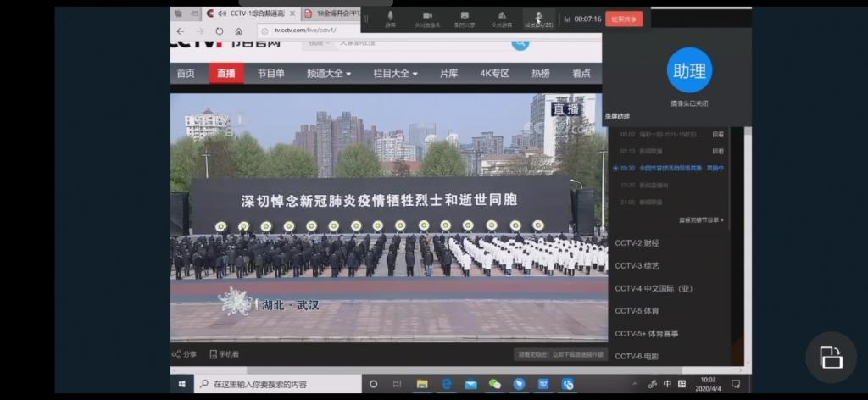Open the 4K专区 menu item
868x400 pixels.
point(494,74)
